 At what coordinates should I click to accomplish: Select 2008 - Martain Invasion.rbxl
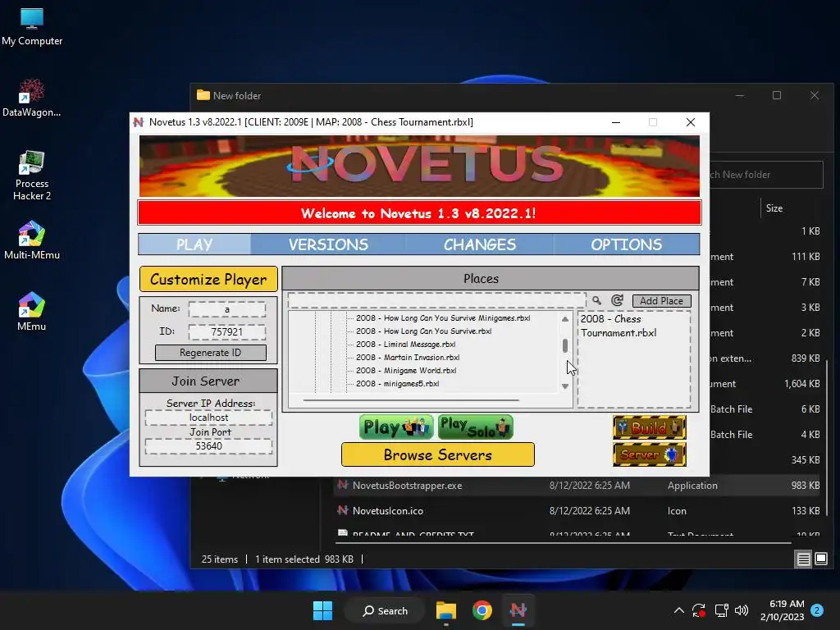[408, 358]
